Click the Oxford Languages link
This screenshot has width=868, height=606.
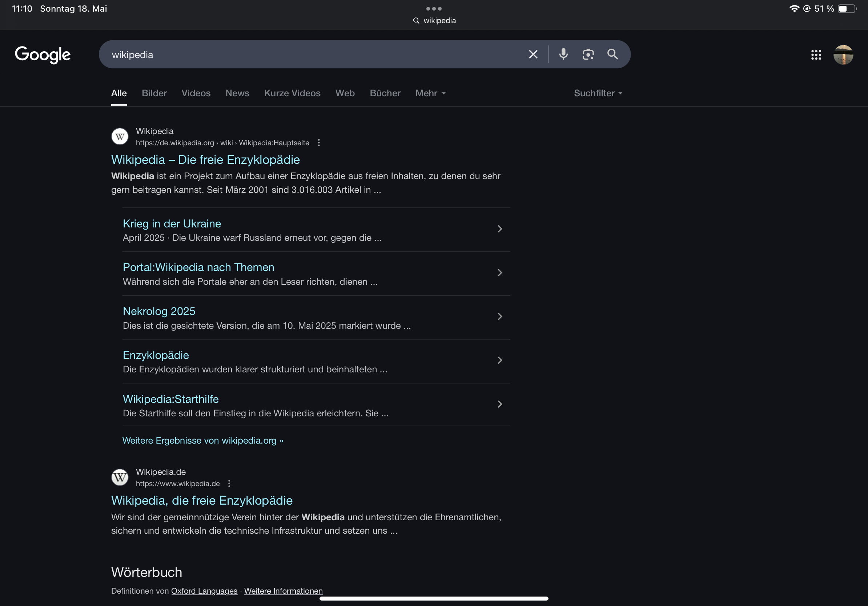(204, 591)
